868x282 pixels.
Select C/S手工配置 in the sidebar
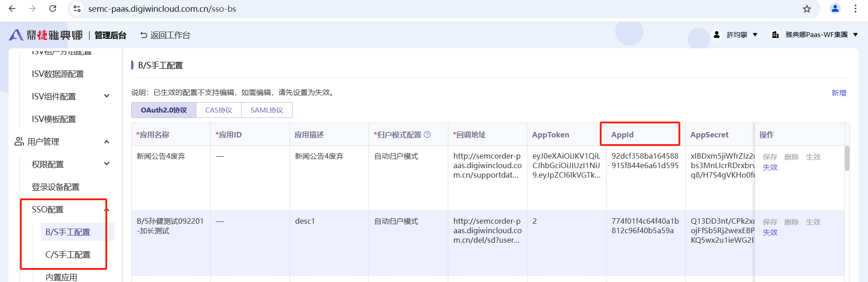click(x=68, y=255)
